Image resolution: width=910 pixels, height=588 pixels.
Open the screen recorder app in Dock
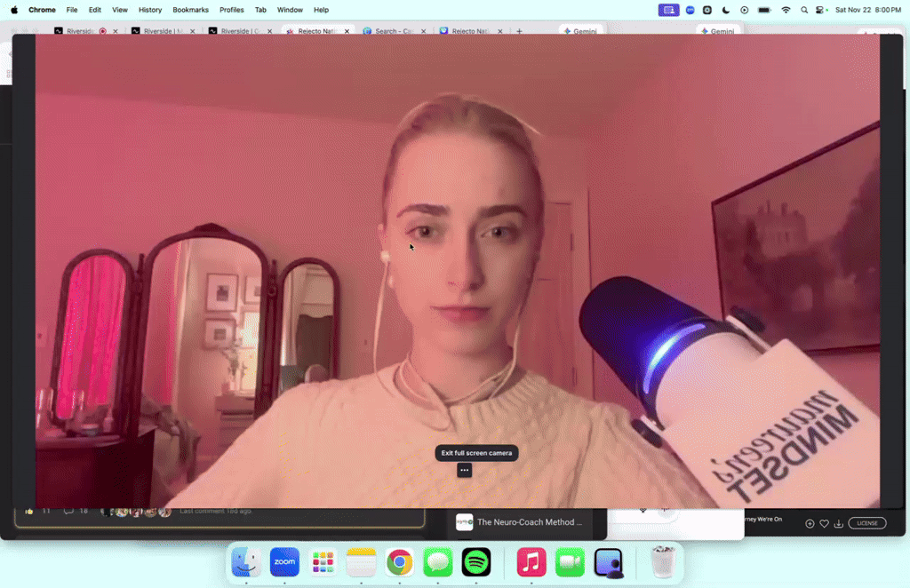coord(608,562)
